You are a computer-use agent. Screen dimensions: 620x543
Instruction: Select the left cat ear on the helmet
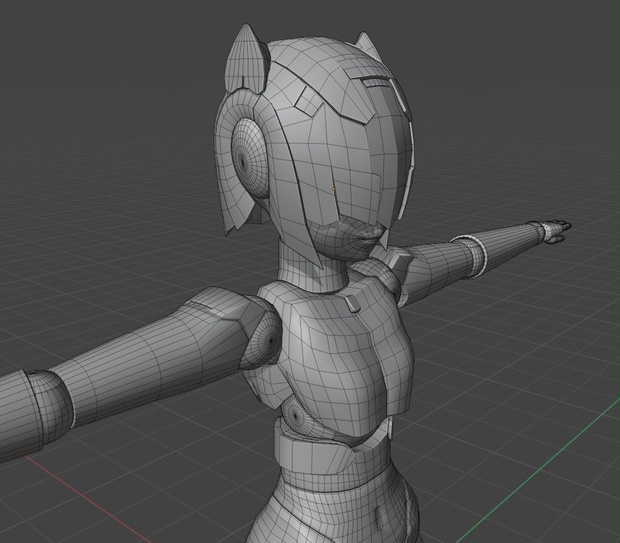(246, 59)
